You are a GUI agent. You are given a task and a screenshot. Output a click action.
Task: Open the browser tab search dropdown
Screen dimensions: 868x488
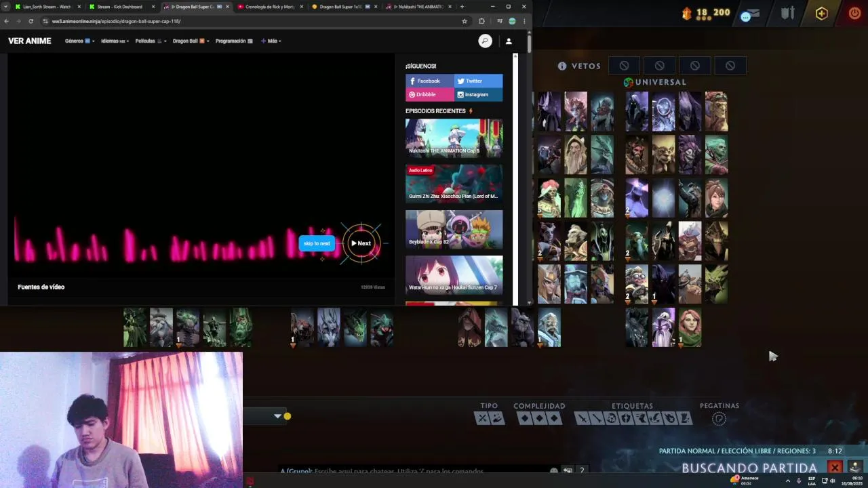pos(6,7)
